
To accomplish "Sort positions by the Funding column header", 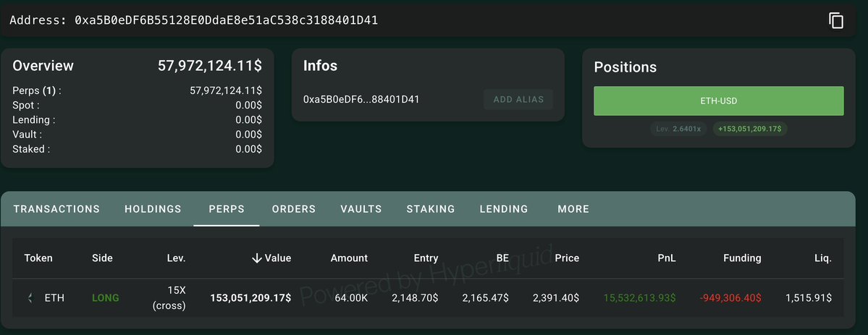I will [x=742, y=258].
